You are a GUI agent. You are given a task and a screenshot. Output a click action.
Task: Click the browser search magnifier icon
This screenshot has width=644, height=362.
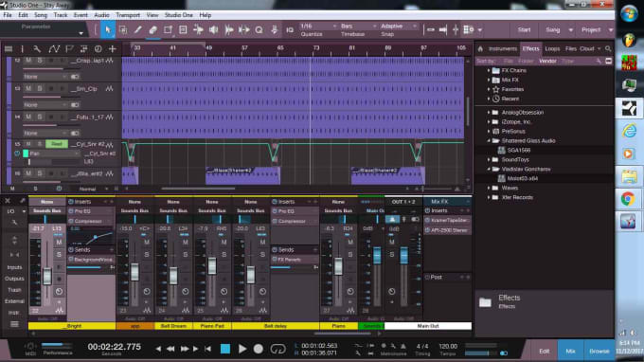[608, 49]
